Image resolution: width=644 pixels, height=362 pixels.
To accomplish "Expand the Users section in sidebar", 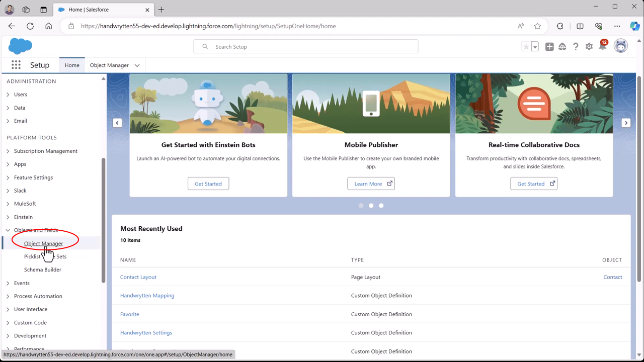I will tap(8, 95).
